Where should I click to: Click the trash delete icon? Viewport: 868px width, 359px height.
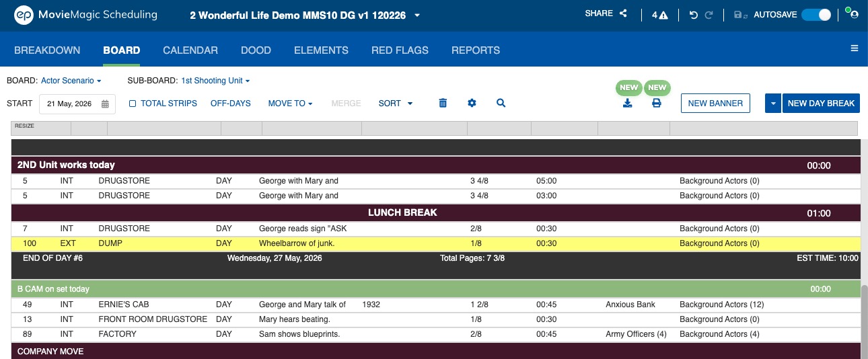tap(443, 103)
